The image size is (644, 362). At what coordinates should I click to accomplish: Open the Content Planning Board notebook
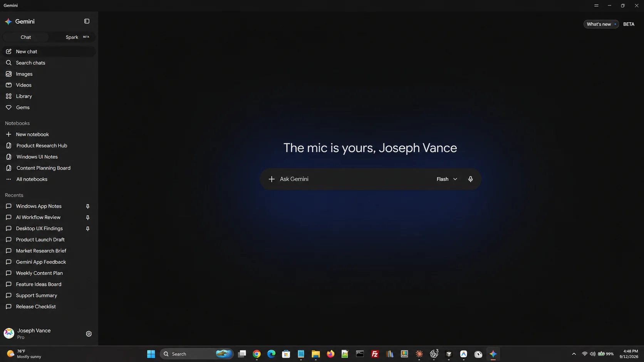(49, 168)
